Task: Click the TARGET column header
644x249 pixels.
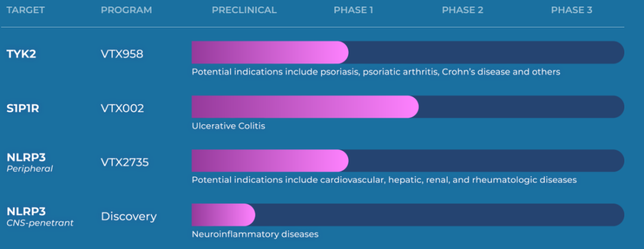Action: [x=26, y=10]
